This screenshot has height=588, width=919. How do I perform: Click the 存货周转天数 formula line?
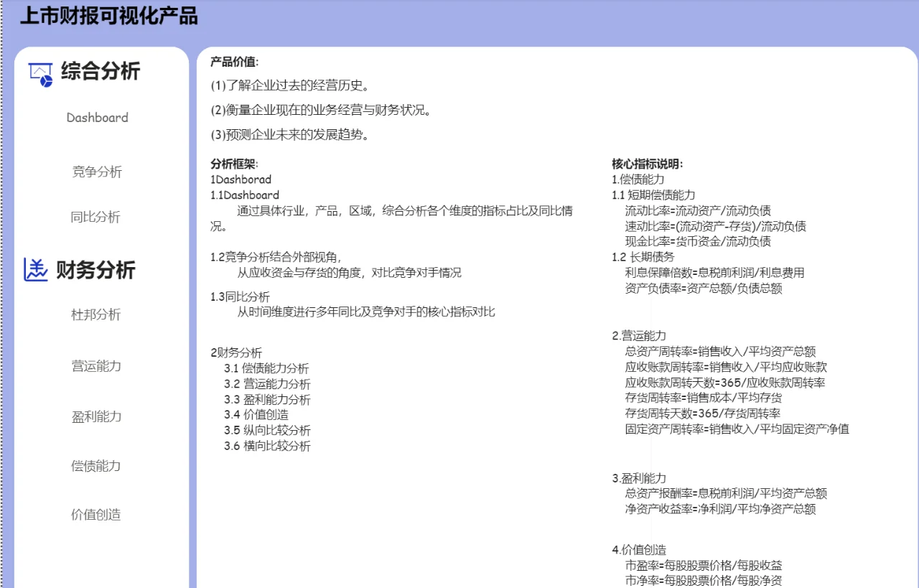(x=703, y=413)
